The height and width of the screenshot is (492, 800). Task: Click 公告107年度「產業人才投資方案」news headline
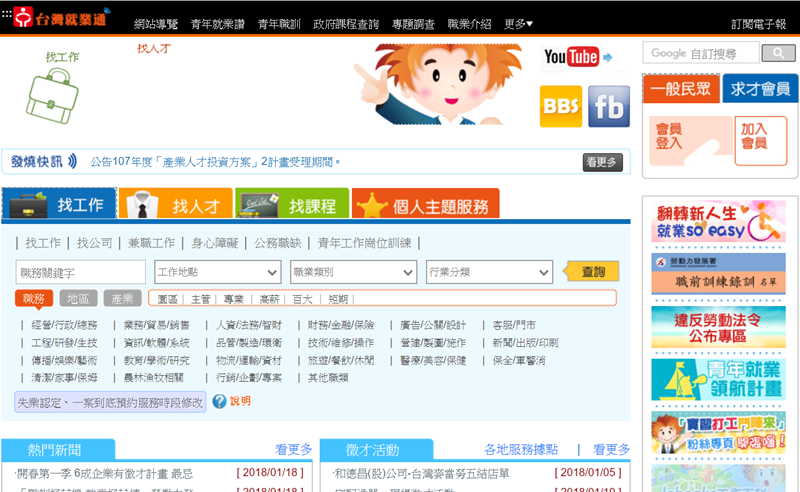tap(215, 162)
